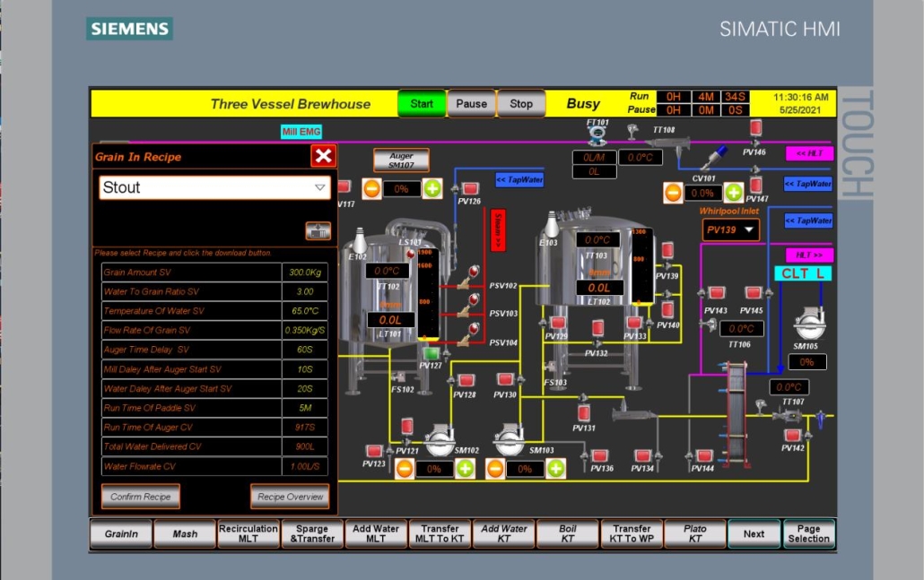Screen dimensions: 924x580
Task: Open valve PV145
Action: [x=754, y=292]
